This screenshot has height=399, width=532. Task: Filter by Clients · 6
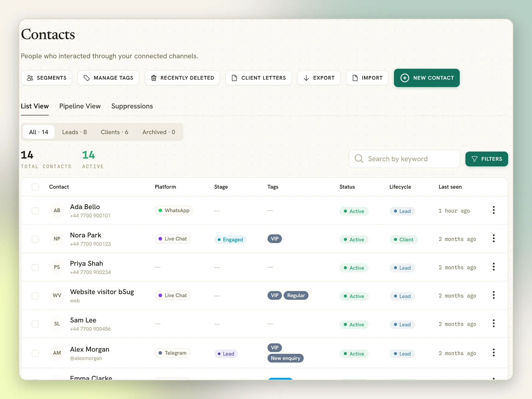pyautogui.click(x=114, y=132)
